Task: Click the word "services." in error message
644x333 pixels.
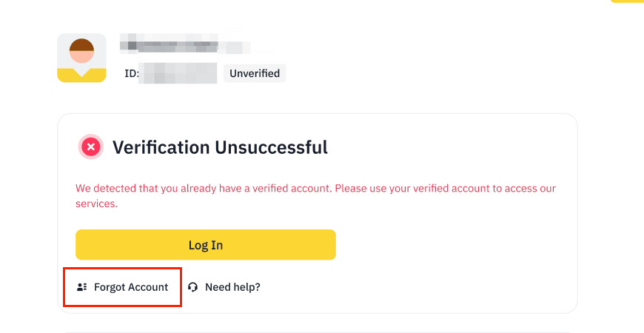Action: [x=97, y=203]
